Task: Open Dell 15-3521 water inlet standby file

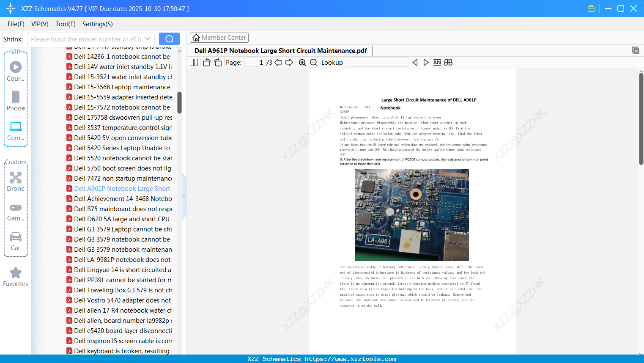Action: tap(119, 77)
